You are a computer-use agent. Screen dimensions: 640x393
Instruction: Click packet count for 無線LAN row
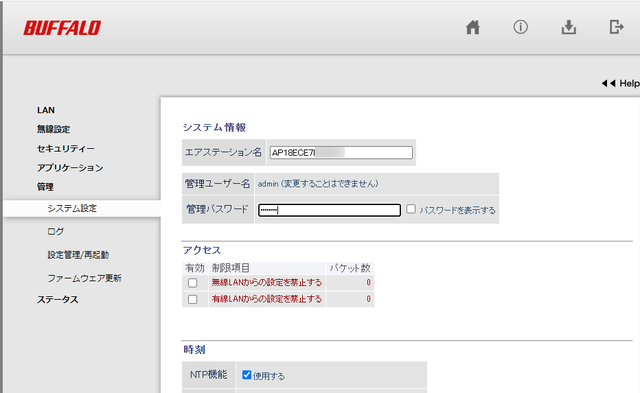pyautogui.click(x=369, y=282)
